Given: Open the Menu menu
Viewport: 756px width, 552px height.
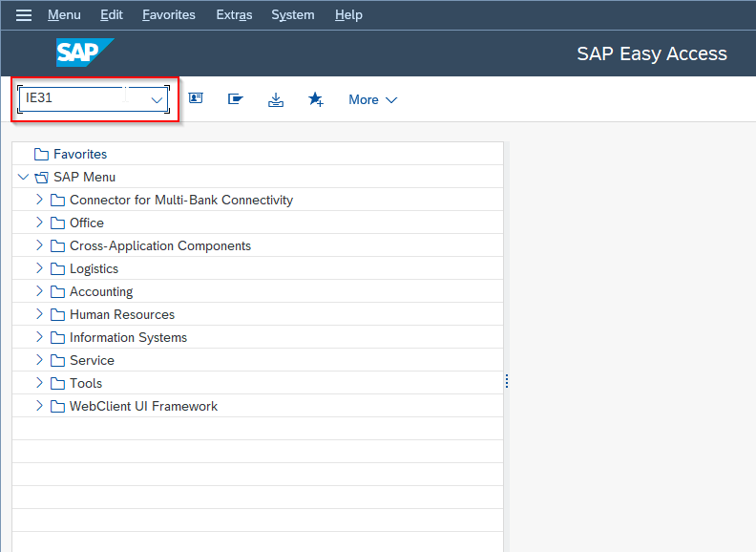Looking at the screenshot, I should [64, 15].
